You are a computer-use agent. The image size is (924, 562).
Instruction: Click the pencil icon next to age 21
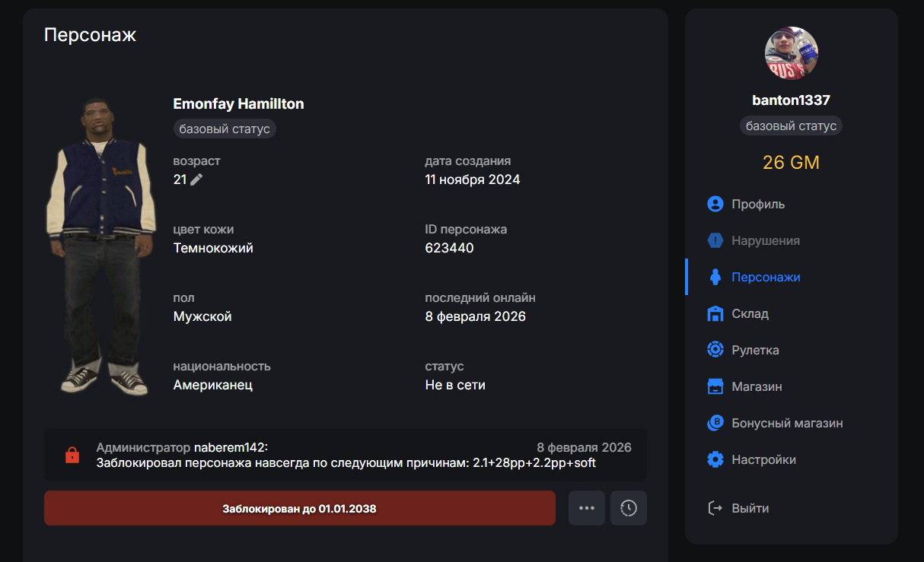coord(196,179)
